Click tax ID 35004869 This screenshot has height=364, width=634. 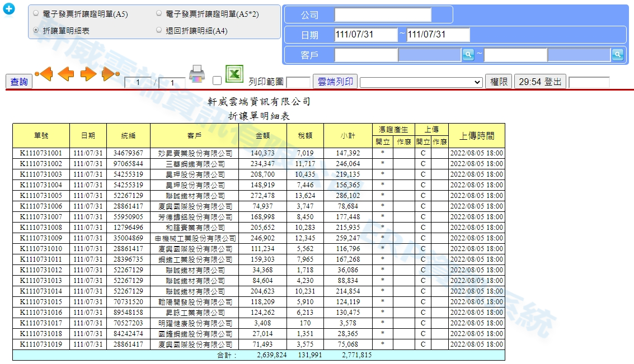128,238
